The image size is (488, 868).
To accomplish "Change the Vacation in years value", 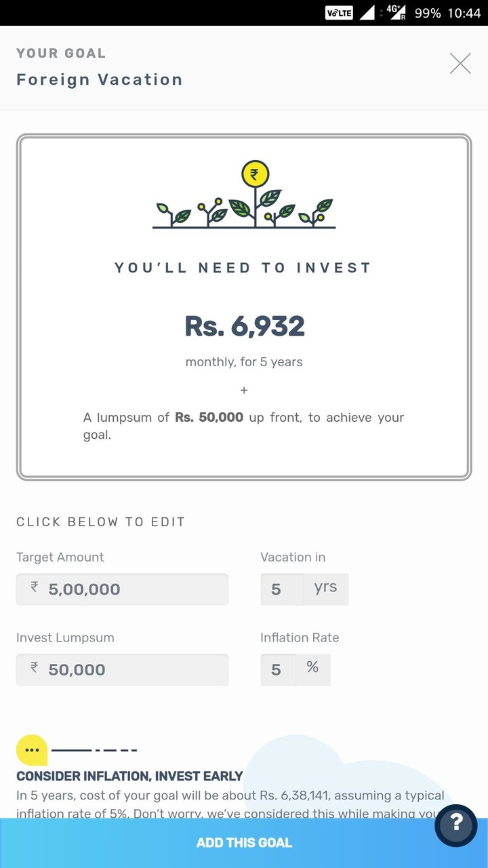I will (281, 589).
